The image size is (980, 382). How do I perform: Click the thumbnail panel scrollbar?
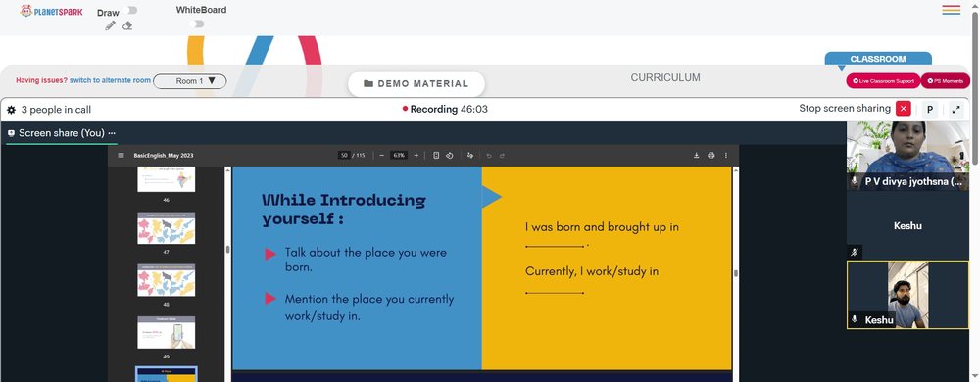(227, 250)
